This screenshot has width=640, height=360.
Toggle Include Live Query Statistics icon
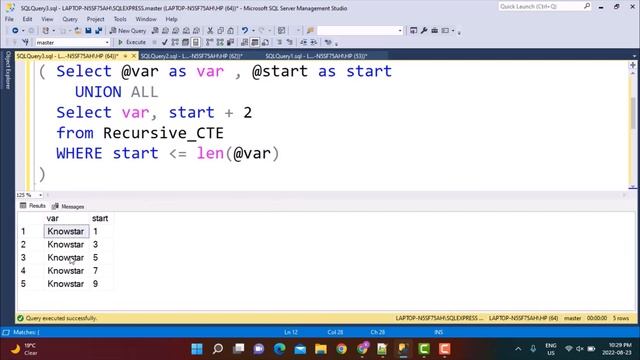coord(220,42)
